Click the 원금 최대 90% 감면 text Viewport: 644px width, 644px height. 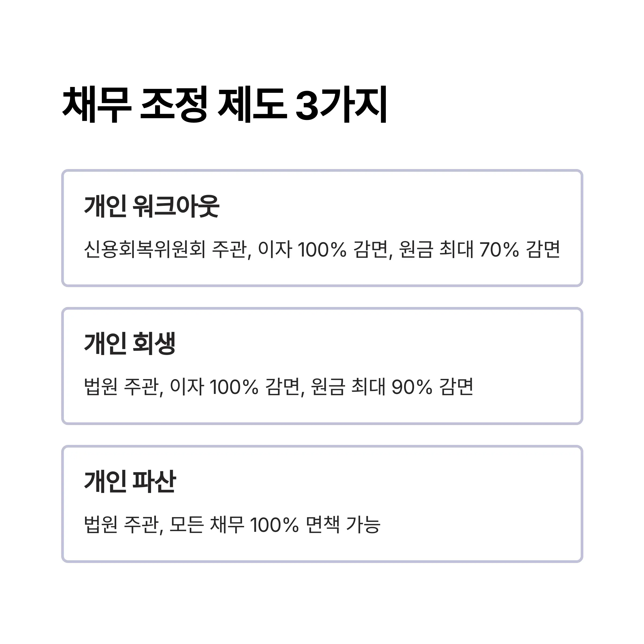pyautogui.click(x=392, y=387)
